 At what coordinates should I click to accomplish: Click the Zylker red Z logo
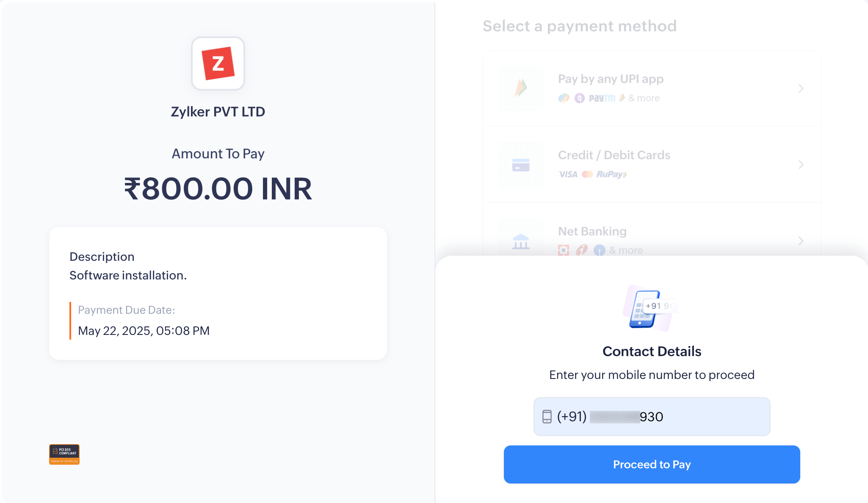[218, 64]
